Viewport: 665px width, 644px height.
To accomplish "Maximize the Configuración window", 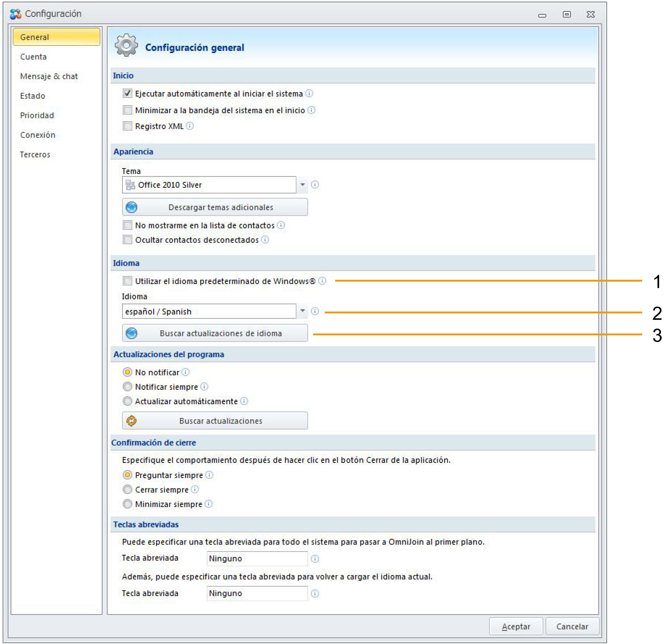I will (567, 14).
